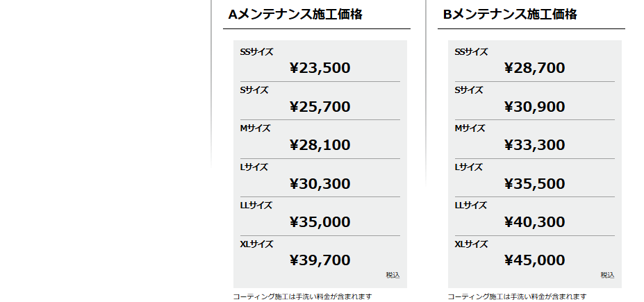Click the Aメンテナンス施工価格 heading
The width and height of the screenshot is (644, 302).
point(295,14)
